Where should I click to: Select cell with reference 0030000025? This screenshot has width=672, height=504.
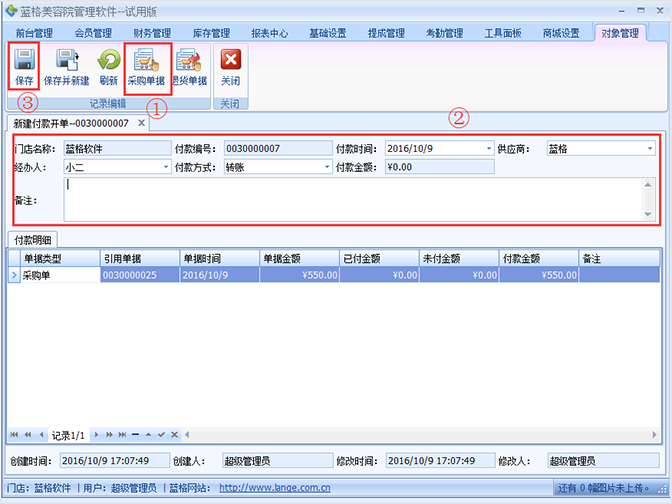point(140,275)
